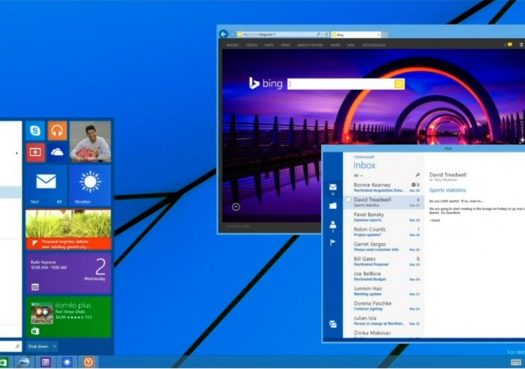Open the user profile photo tile
Viewport: 525px width, 369px height.
point(90,142)
